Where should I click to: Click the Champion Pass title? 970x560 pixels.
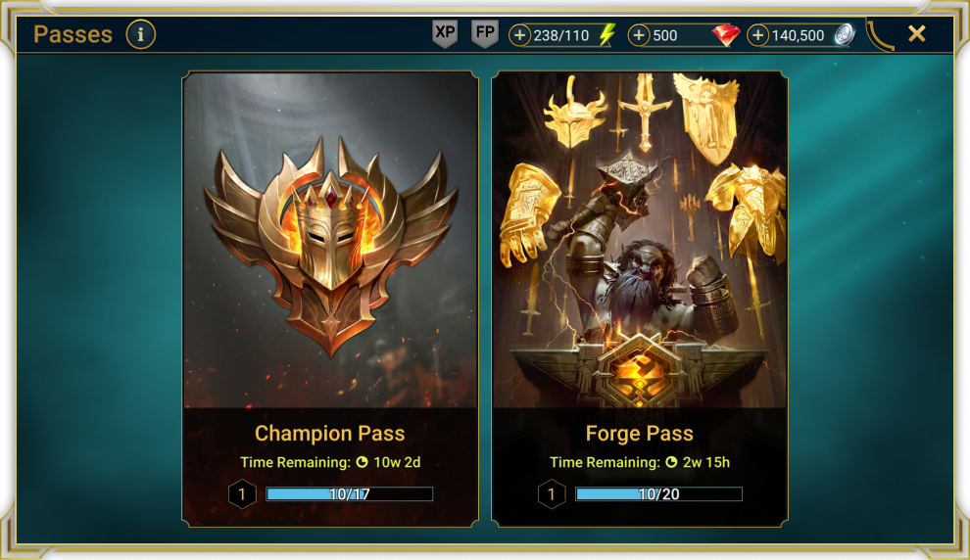click(x=330, y=434)
